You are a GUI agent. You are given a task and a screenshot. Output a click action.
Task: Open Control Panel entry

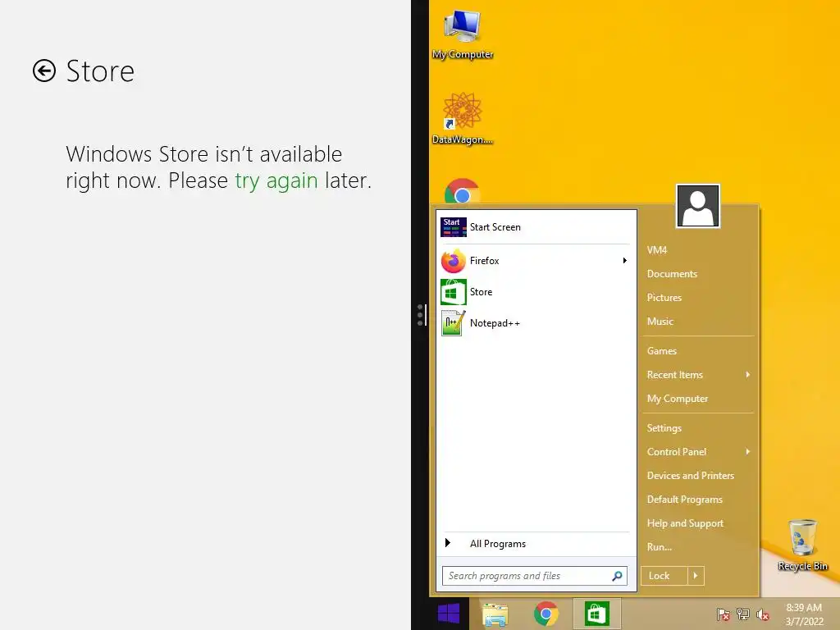coord(698,452)
